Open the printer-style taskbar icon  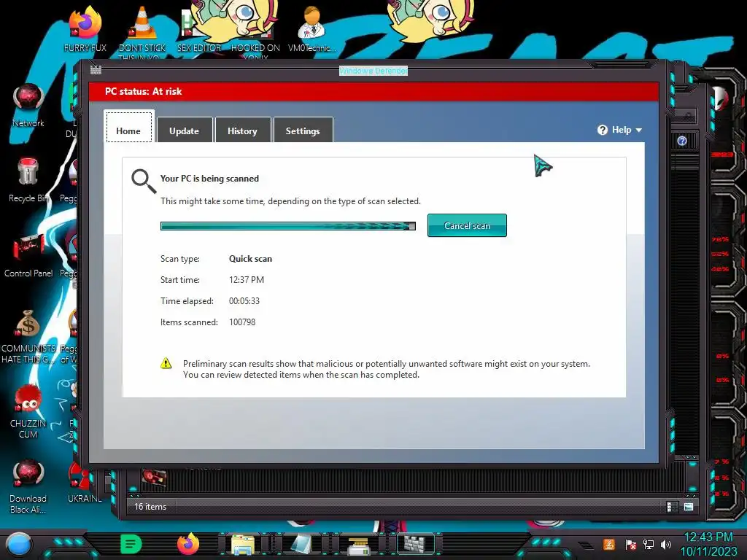358,546
